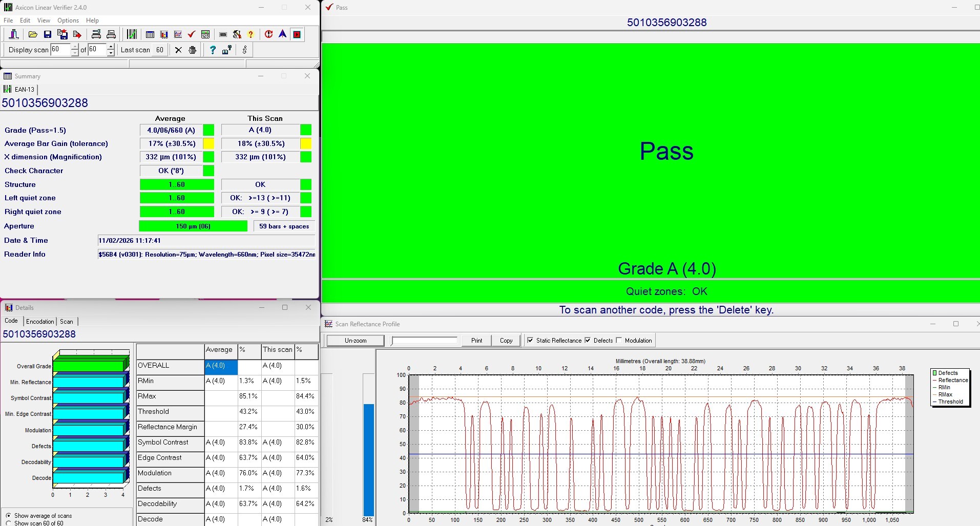Click the Un-zoom button
The height and width of the screenshot is (526, 980).
click(356, 341)
